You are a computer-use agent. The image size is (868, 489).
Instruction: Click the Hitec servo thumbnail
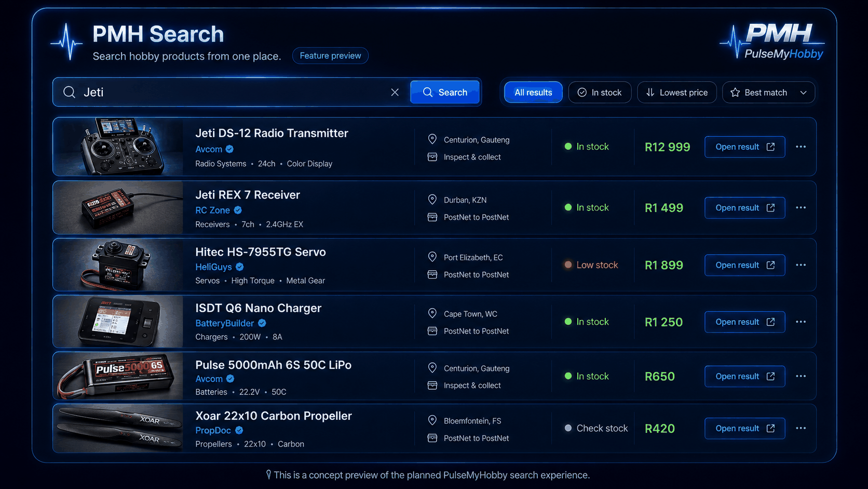coord(118,265)
